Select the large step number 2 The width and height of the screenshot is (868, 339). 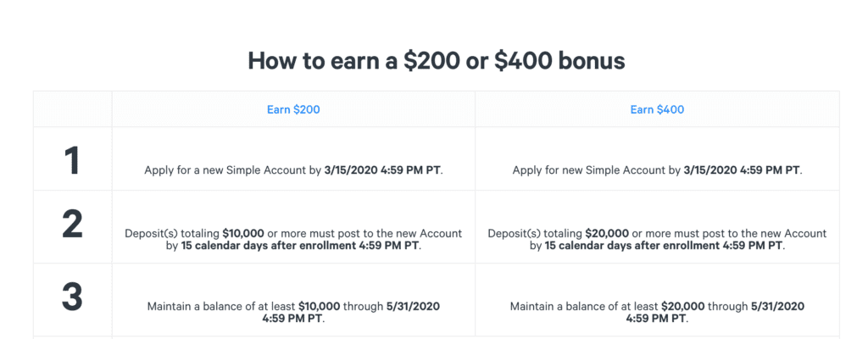point(72,225)
